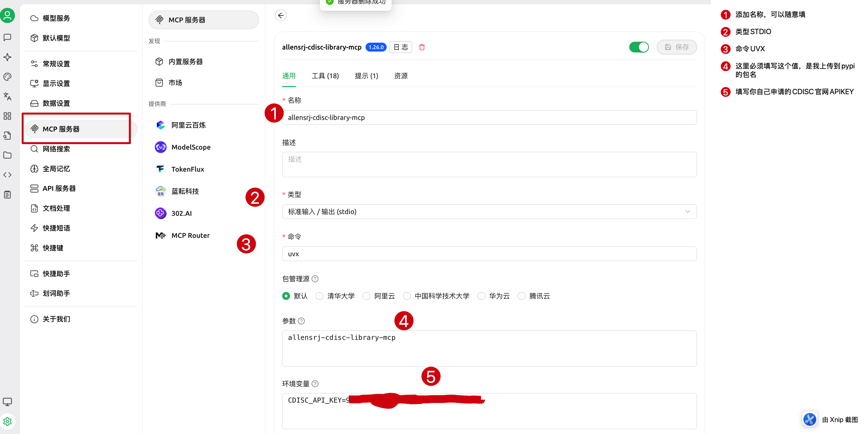Screen dimensions: 868x434
Task: Open the translation icon in left rail
Action: tap(7, 96)
